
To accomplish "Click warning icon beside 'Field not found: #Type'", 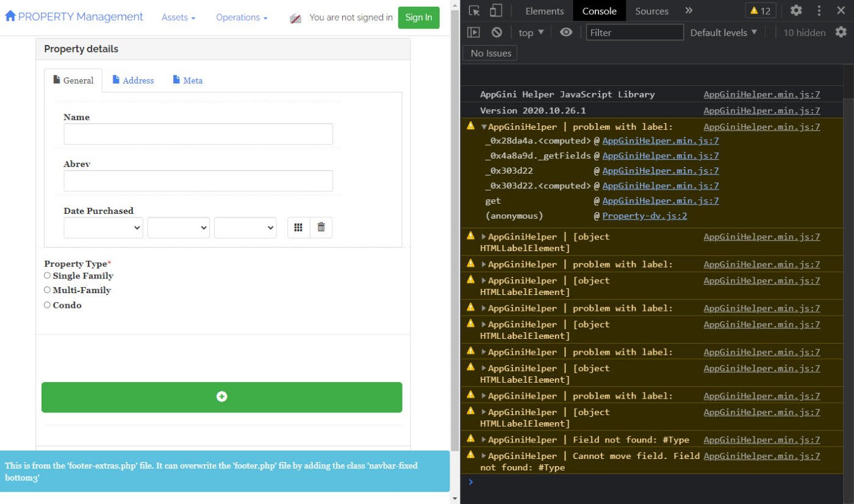I will click(x=470, y=439).
